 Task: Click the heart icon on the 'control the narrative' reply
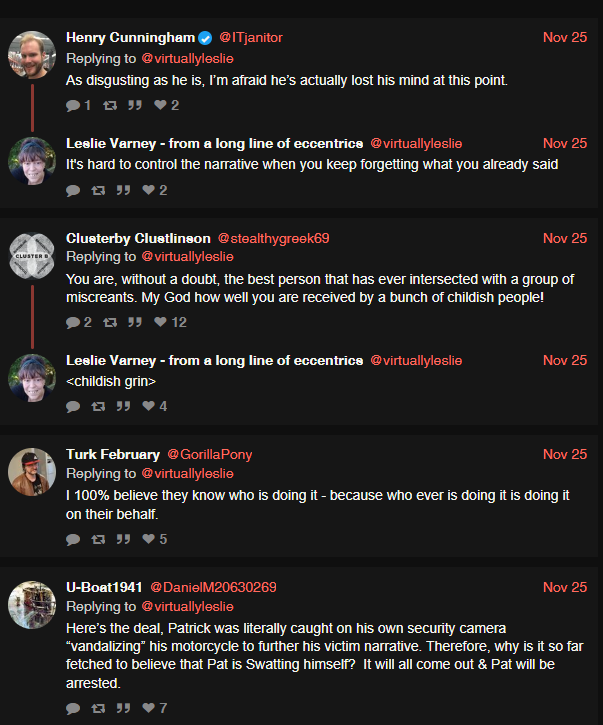point(148,190)
